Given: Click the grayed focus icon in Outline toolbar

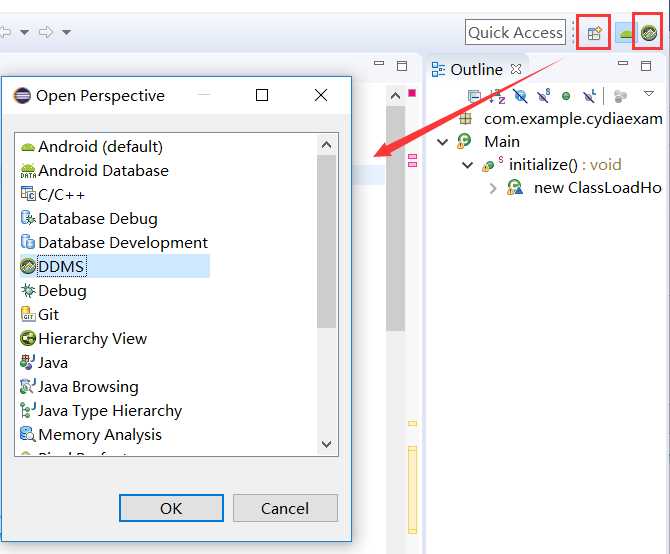Looking at the screenshot, I should point(620,97).
